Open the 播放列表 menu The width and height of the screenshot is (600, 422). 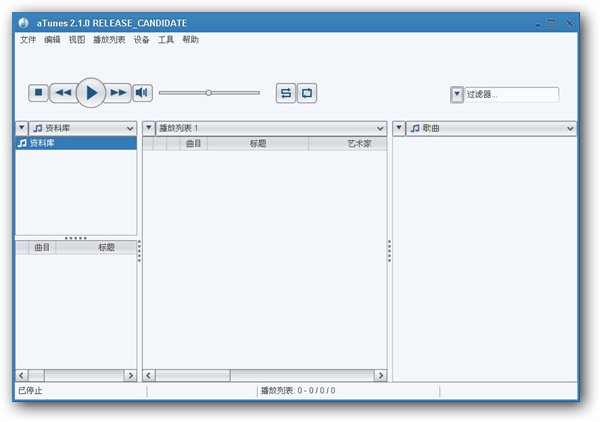(x=109, y=39)
